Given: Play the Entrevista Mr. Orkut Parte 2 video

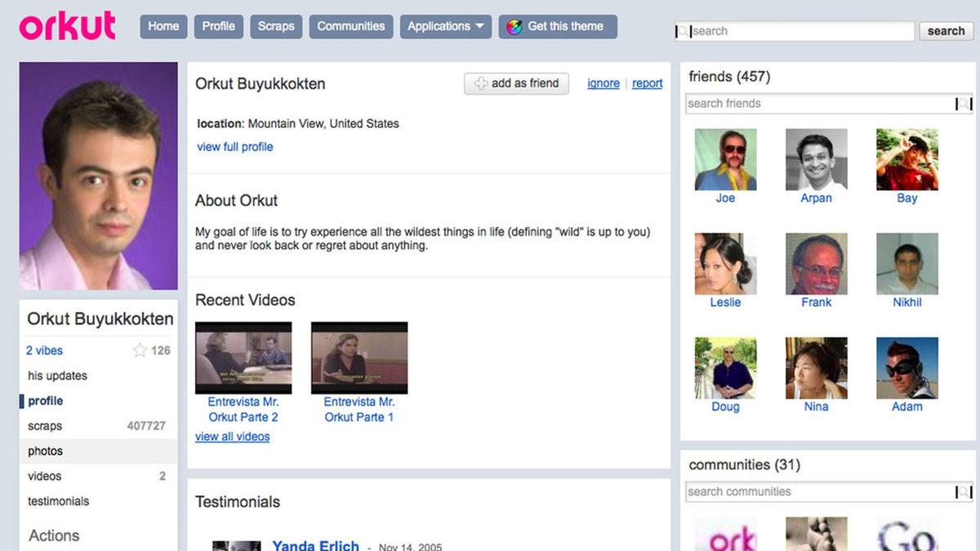Looking at the screenshot, I should (x=243, y=358).
